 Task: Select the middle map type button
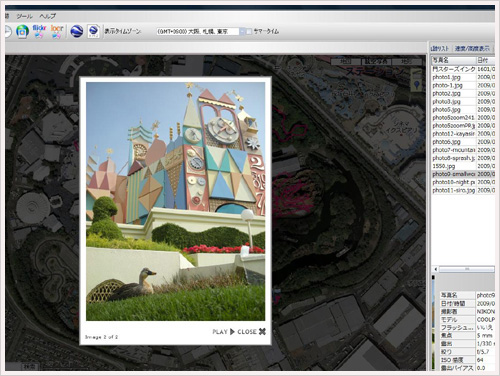coord(376,62)
